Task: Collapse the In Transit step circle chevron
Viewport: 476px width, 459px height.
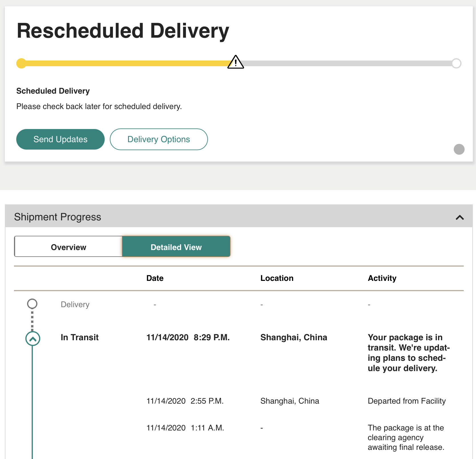Action: (x=33, y=339)
